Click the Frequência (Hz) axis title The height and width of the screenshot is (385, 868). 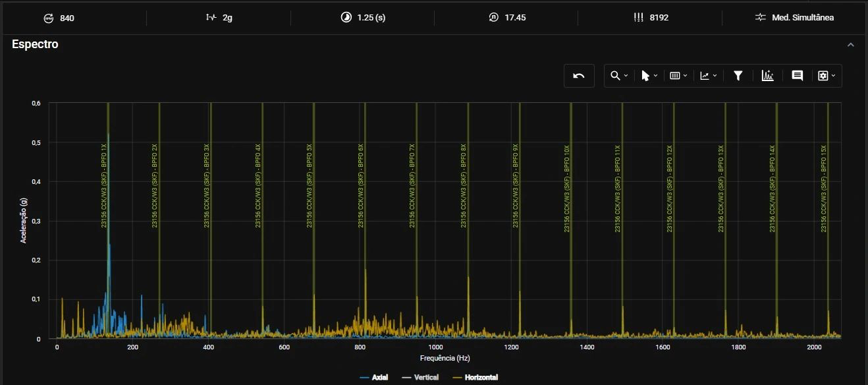click(x=445, y=358)
